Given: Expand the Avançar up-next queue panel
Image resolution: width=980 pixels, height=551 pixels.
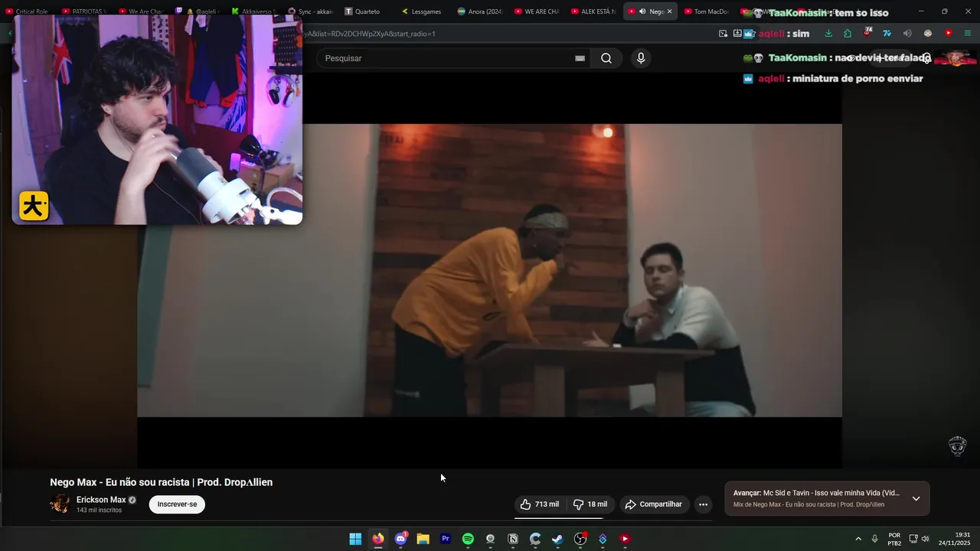Looking at the screenshot, I should tap(916, 498).
